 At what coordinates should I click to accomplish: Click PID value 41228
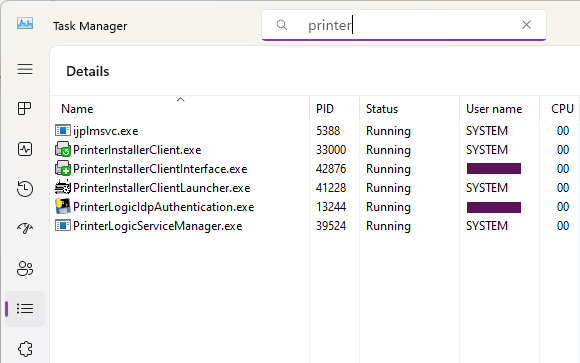(331, 188)
